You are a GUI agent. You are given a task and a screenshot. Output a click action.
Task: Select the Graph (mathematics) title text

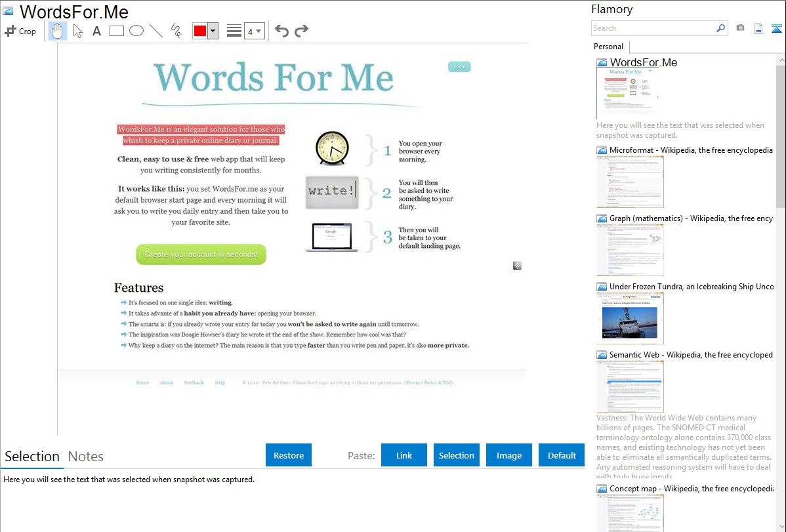tap(691, 218)
